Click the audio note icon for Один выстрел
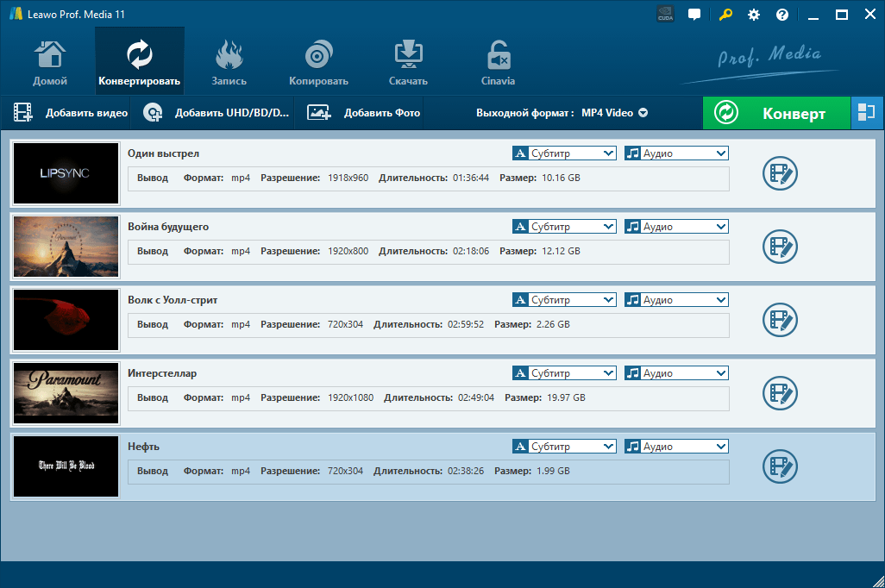The height and width of the screenshot is (588, 885). click(x=633, y=153)
